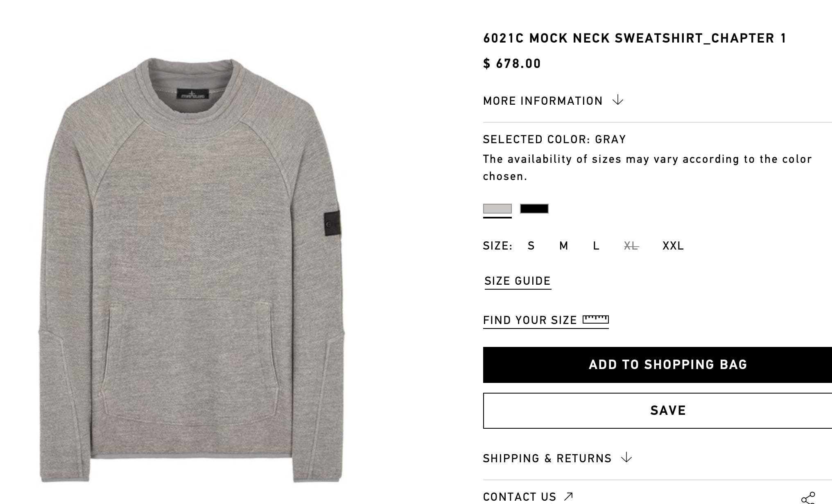Add the sweatshirt to shopping bag
Viewport: 832px width, 504px height.
pyautogui.click(x=658, y=365)
